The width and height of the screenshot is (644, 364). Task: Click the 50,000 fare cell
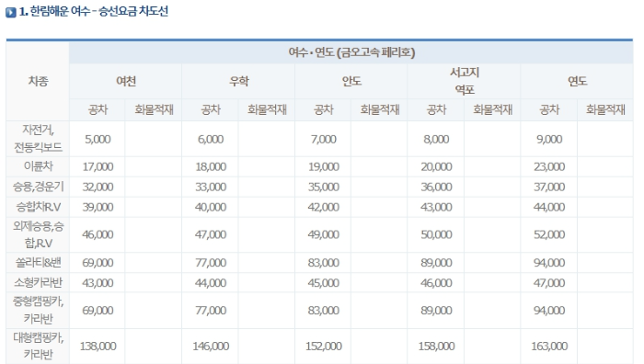click(x=436, y=234)
